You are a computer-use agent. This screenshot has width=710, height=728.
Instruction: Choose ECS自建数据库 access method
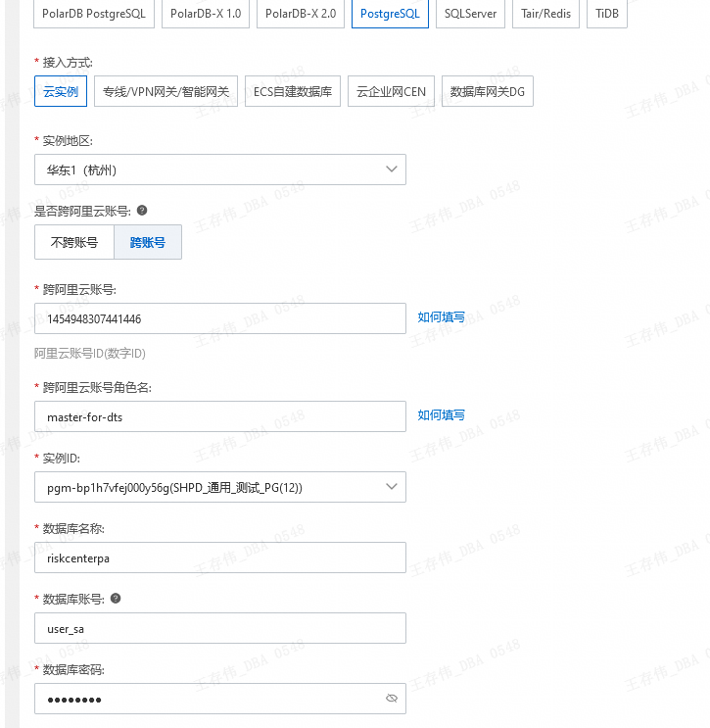tap(293, 92)
